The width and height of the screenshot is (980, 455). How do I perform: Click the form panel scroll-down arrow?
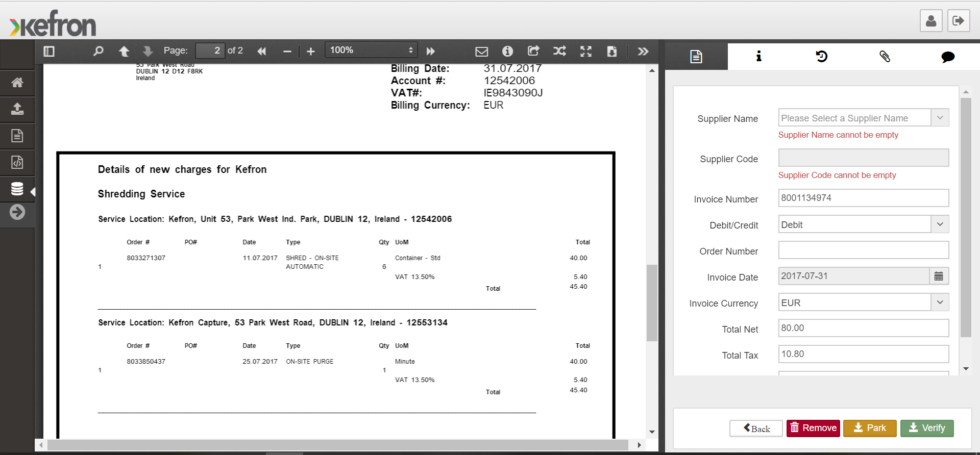pyautogui.click(x=966, y=369)
